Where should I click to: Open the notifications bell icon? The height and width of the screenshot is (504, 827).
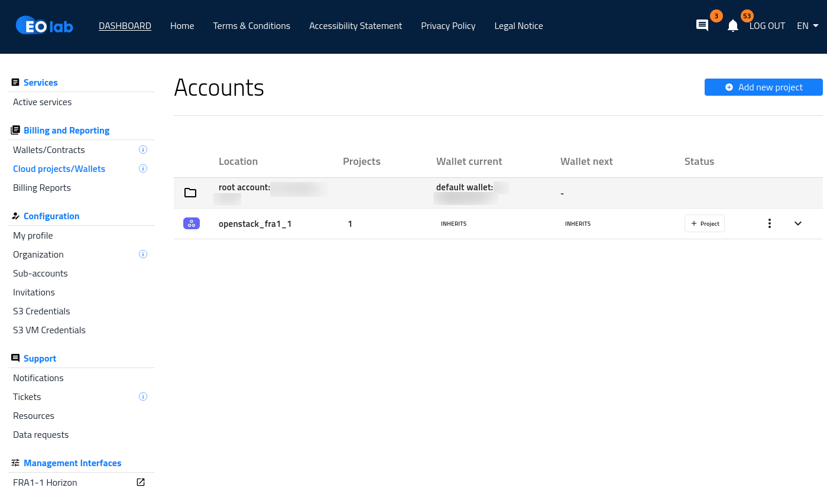(x=733, y=25)
